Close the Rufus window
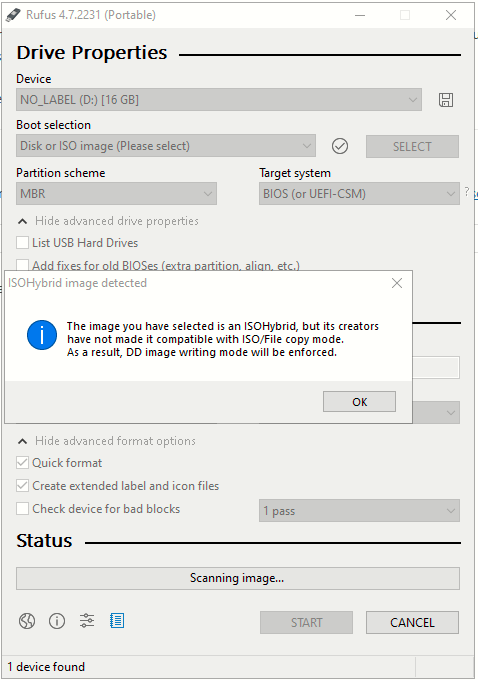The height and width of the screenshot is (680, 478). (x=451, y=15)
